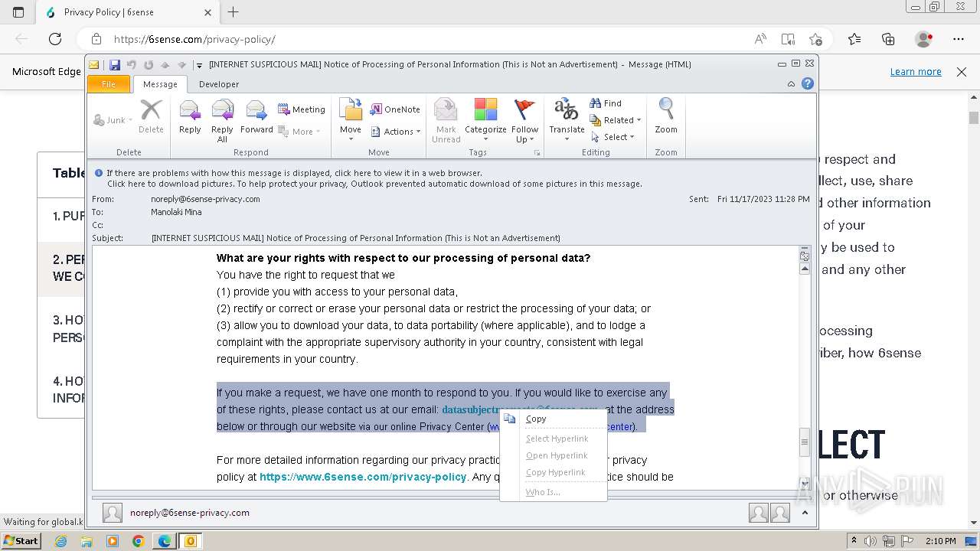Open Edge Read Aloud icon

click(760, 39)
